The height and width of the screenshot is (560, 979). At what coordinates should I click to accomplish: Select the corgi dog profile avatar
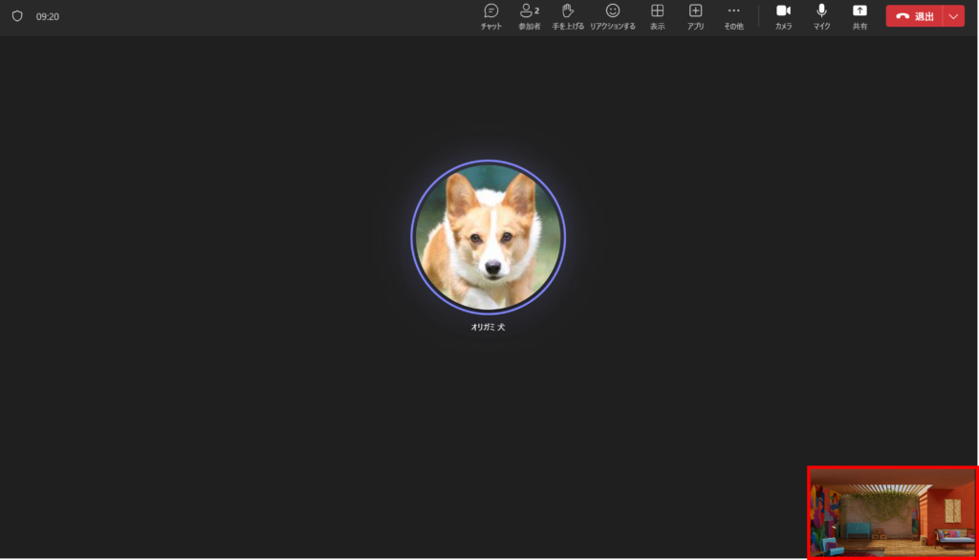pyautogui.click(x=488, y=236)
